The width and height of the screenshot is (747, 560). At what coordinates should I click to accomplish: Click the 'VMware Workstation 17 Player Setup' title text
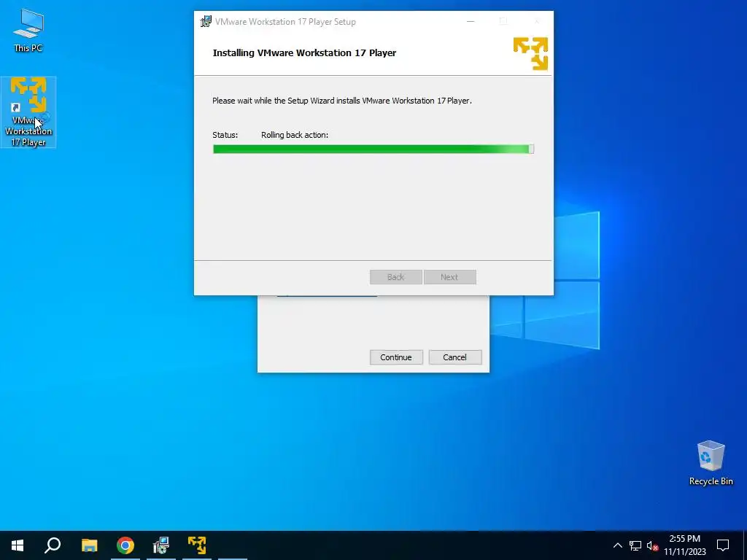285,22
